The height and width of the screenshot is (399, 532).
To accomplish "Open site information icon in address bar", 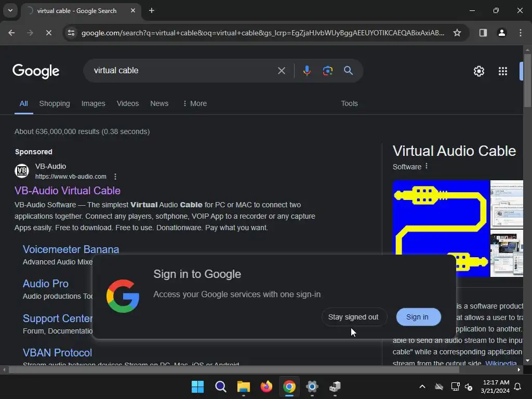I will tap(71, 33).
